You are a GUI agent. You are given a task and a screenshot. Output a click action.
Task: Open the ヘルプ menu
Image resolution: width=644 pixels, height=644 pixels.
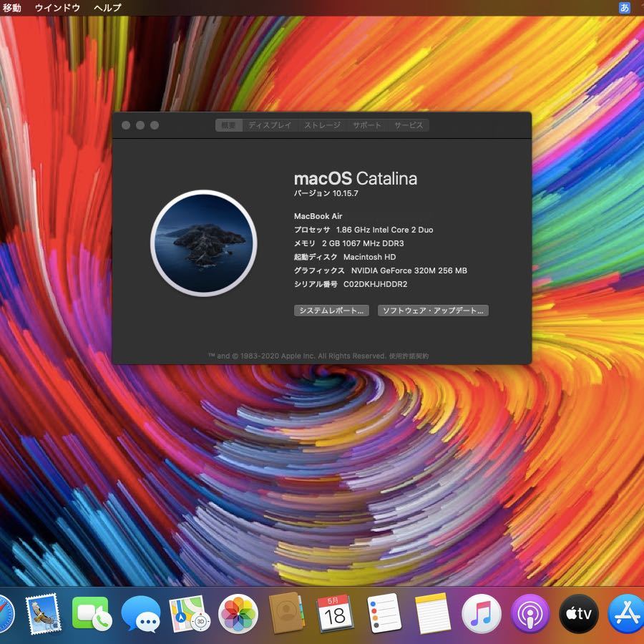click(107, 8)
